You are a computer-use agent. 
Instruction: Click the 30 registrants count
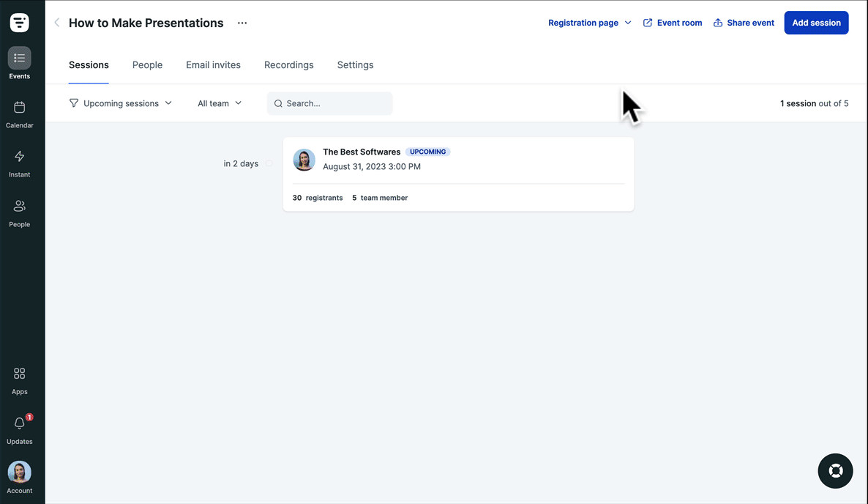(x=318, y=198)
